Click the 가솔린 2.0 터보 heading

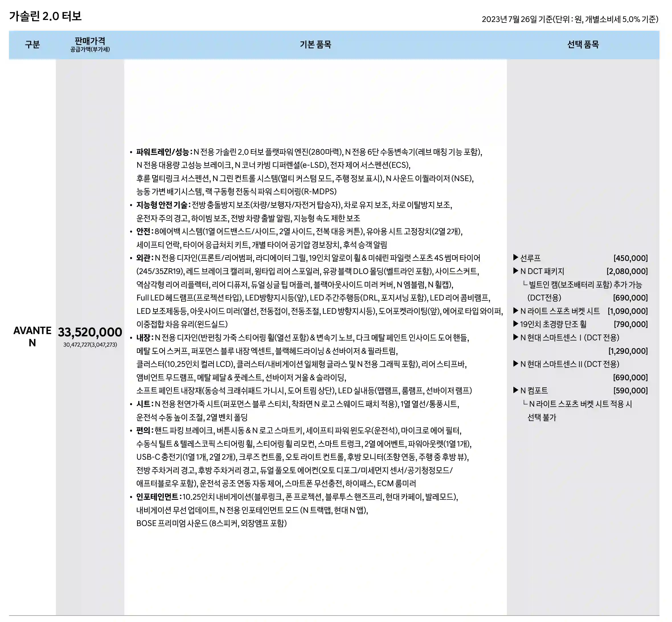(x=45, y=16)
